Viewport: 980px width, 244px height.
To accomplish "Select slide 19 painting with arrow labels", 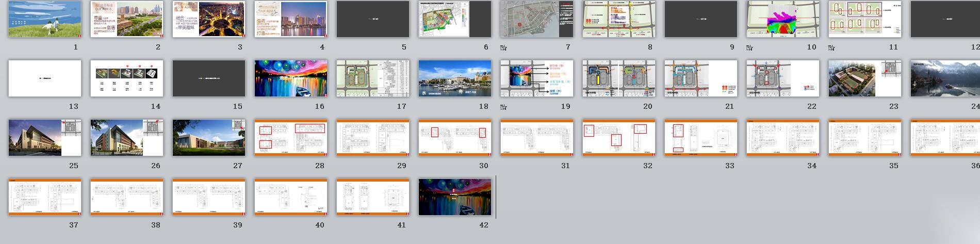I will pyautogui.click(x=537, y=78).
